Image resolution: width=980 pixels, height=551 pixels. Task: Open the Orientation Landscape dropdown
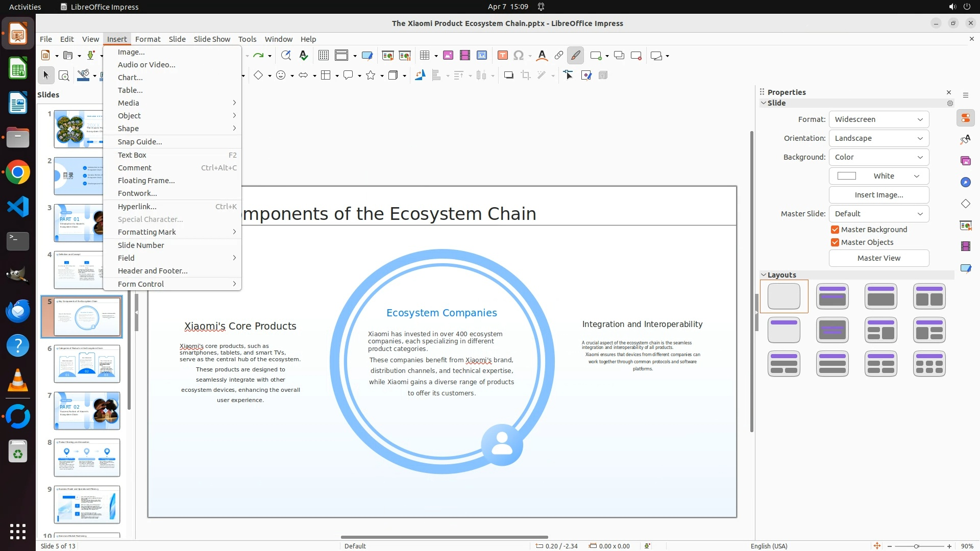[x=878, y=138]
